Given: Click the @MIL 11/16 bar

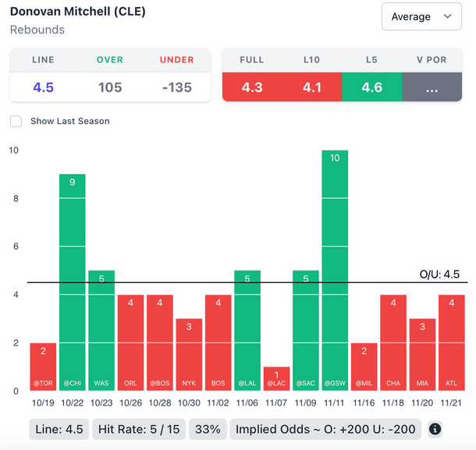Looking at the screenshot, I should click(x=364, y=367).
